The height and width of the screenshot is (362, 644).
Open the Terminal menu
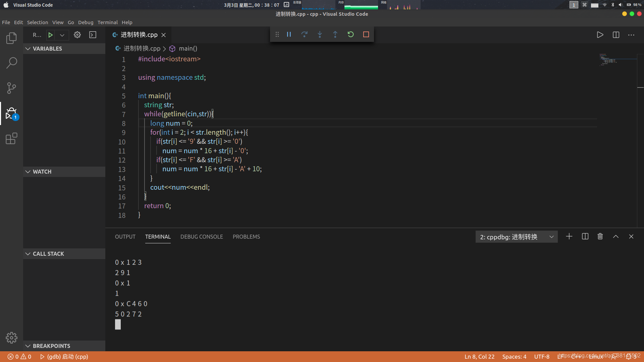click(x=107, y=22)
